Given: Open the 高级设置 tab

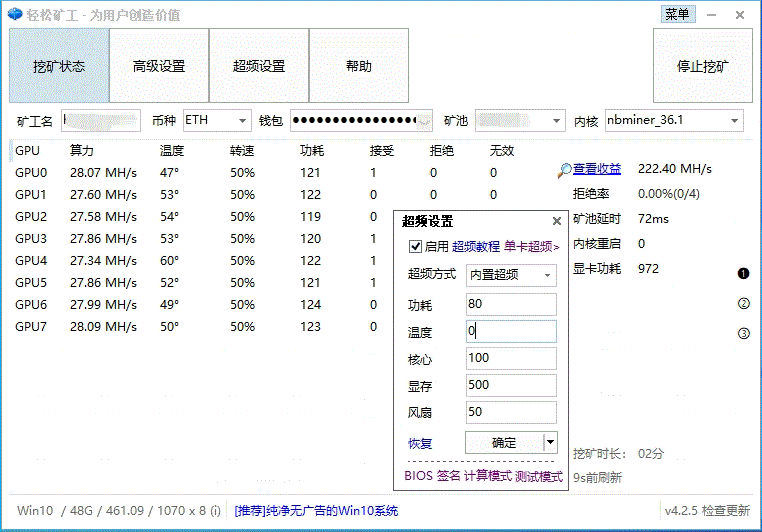Looking at the screenshot, I should click(x=159, y=66).
